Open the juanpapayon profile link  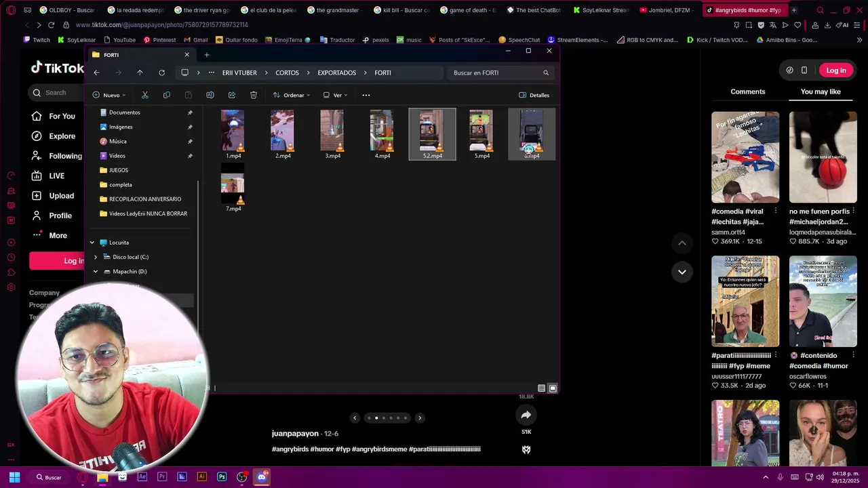pyautogui.click(x=295, y=434)
